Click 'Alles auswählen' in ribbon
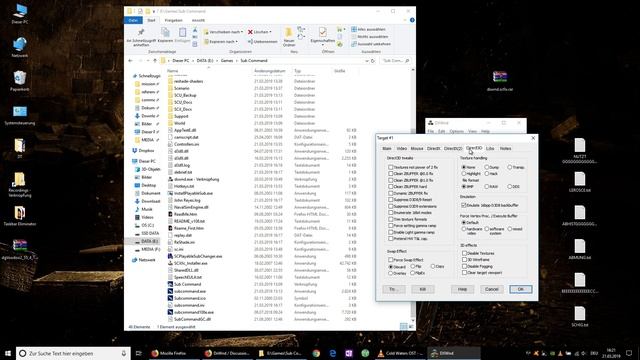Image resolution: width=640 pixels, height=360 pixels. point(368,29)
